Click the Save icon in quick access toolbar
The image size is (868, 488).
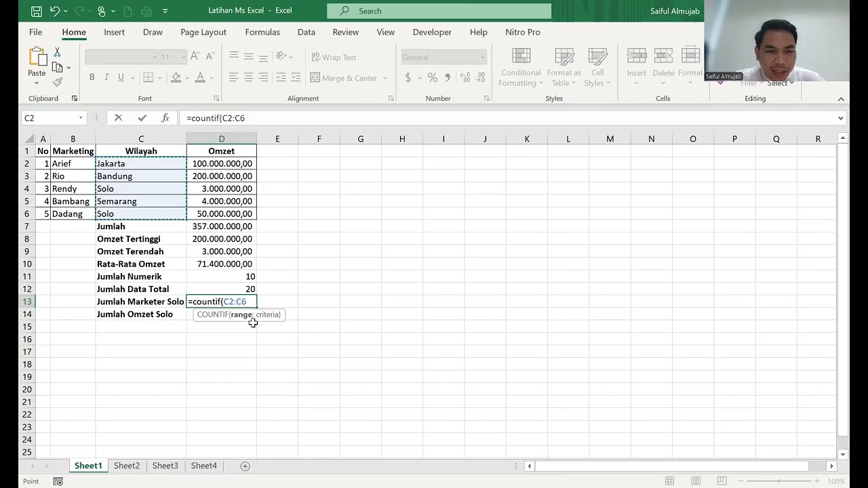(x=37, y=11)
